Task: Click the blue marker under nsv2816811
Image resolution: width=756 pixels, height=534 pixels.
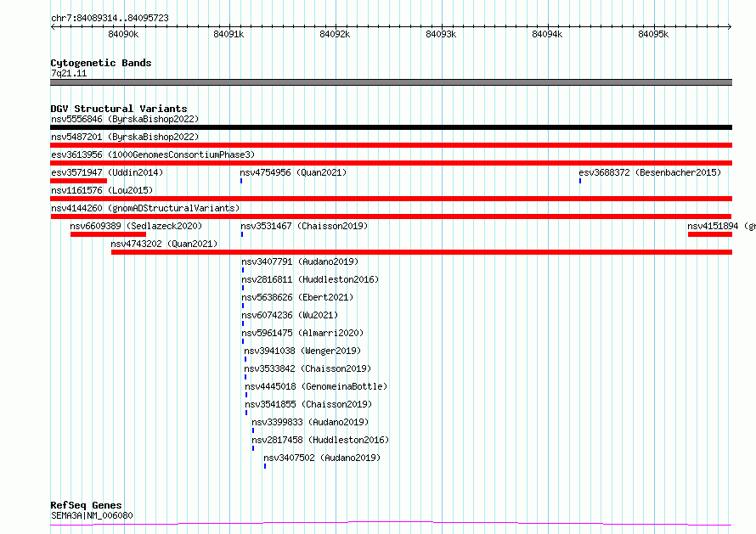Action: 243,288
